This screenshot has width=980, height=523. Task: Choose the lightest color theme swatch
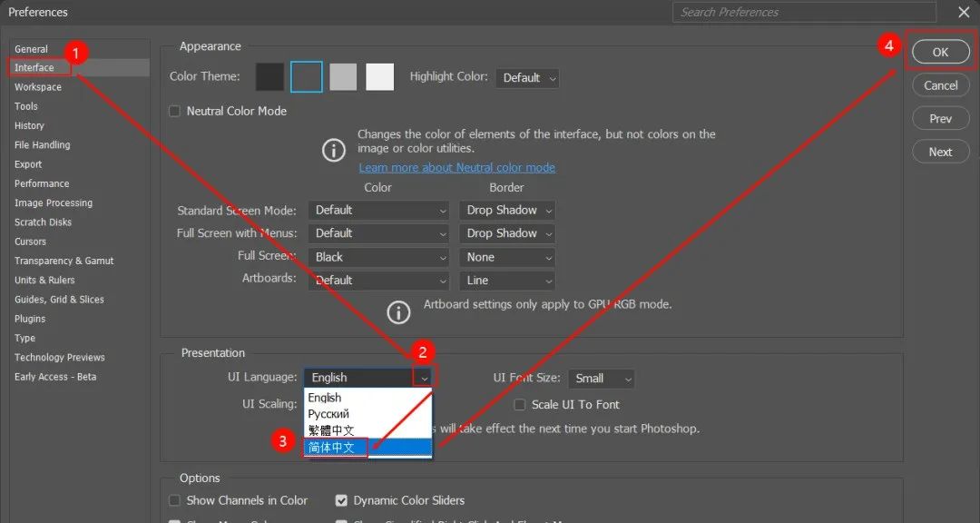tap(380, 77)
